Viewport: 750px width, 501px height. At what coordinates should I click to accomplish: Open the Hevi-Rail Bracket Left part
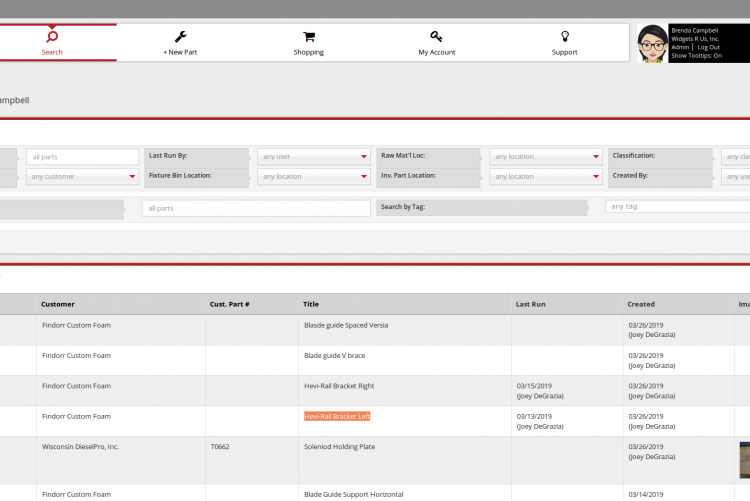coord(337,416)
